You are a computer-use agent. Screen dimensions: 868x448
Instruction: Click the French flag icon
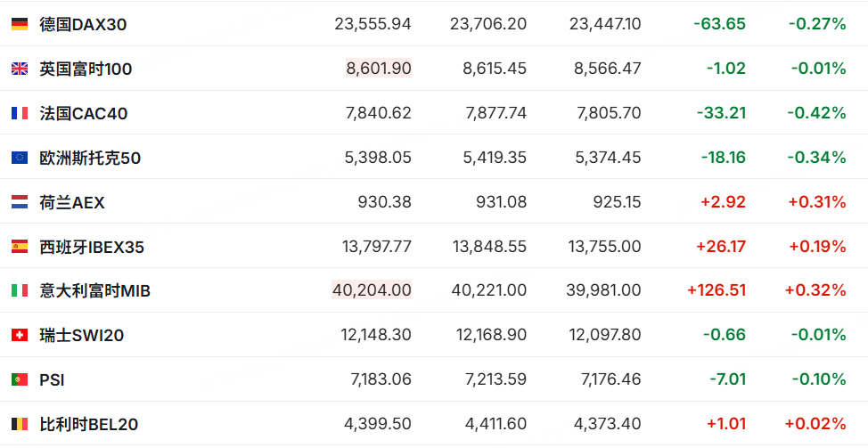coord(20,113)
